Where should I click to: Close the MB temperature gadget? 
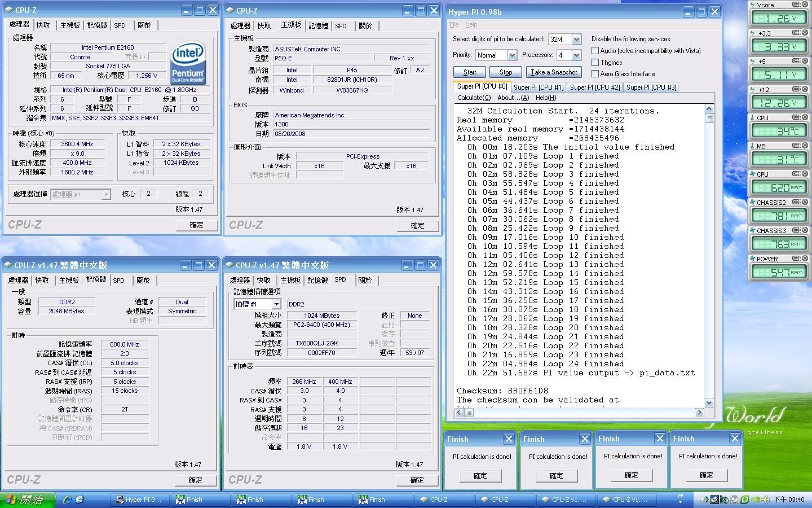pyautogui.click(x=805, y=146)
